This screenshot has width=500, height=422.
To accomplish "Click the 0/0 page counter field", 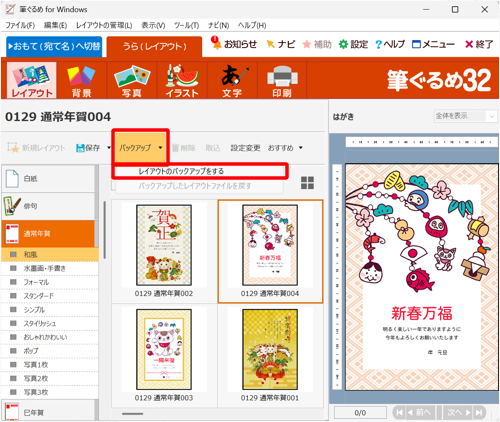I will (x=360, y=413).
